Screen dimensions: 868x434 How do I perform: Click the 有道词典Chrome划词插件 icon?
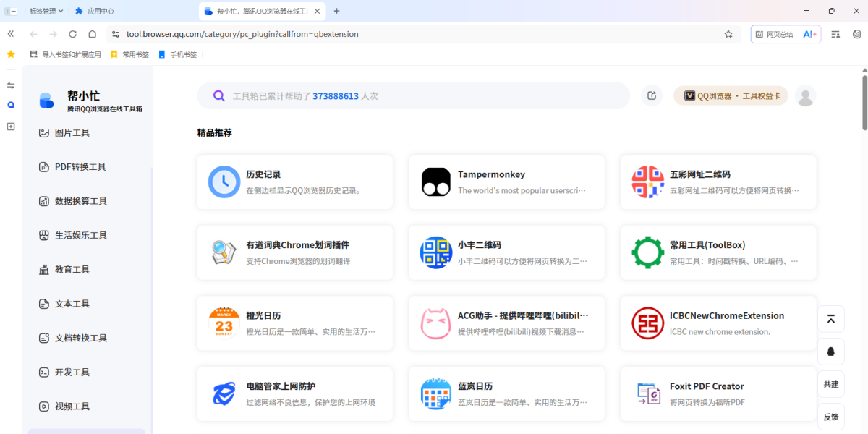[x=224, y=252]
